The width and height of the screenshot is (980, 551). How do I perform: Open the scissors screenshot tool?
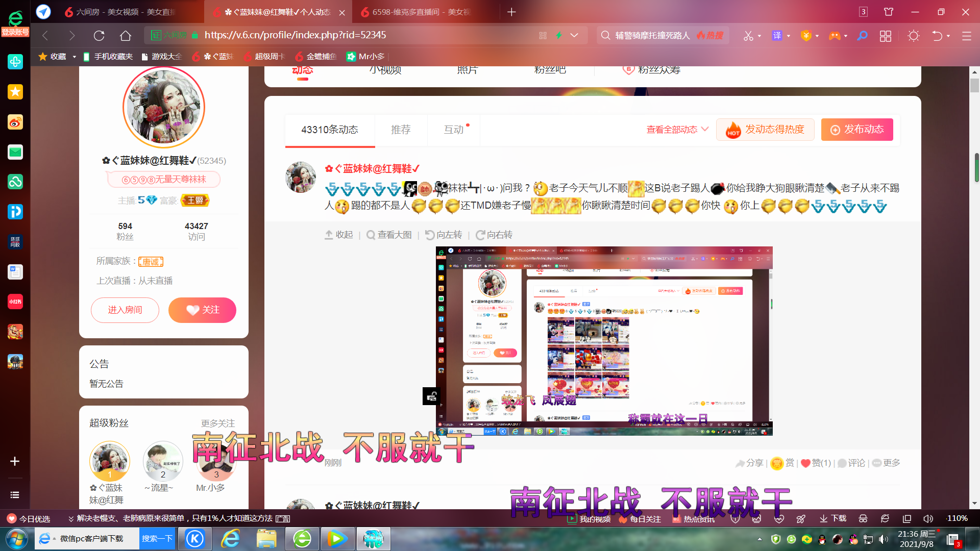(748, 36)
